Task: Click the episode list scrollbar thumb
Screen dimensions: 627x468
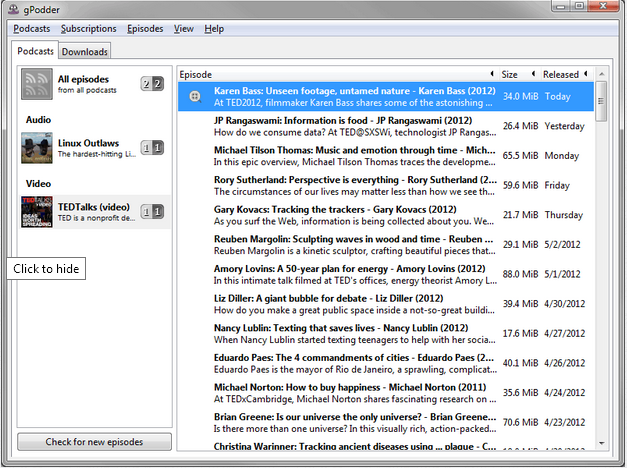Action: [601, 101]
